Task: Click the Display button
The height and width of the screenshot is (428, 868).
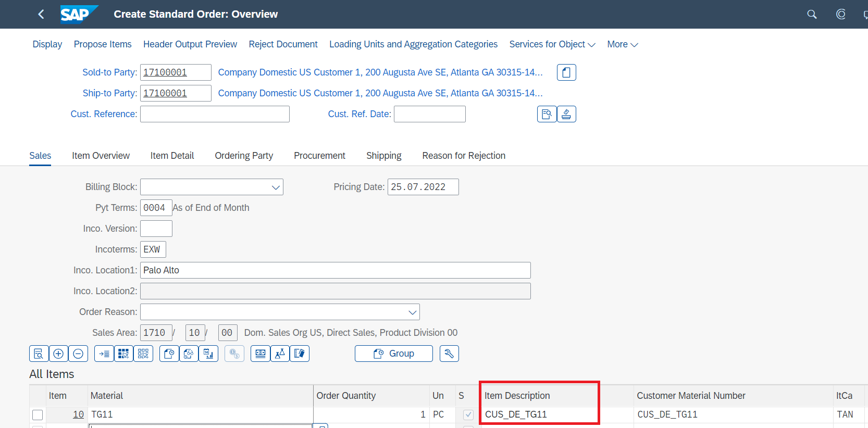Action: [47, 44]
